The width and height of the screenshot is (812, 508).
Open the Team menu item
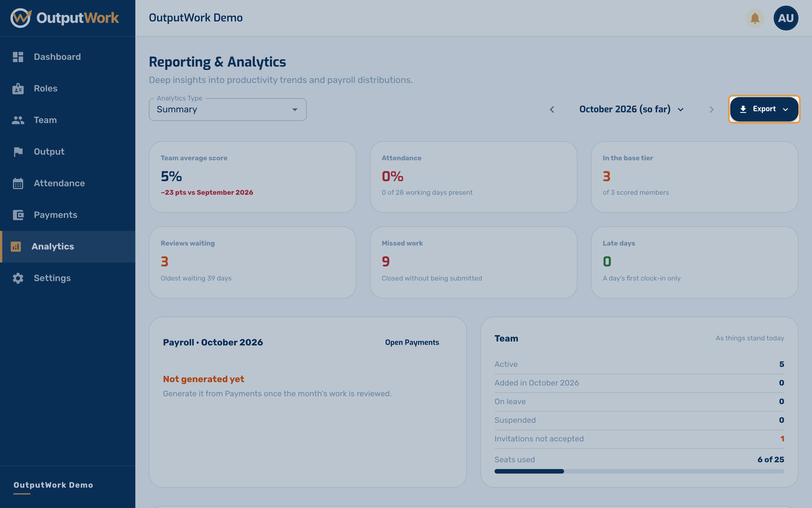[x=67, y=120]
